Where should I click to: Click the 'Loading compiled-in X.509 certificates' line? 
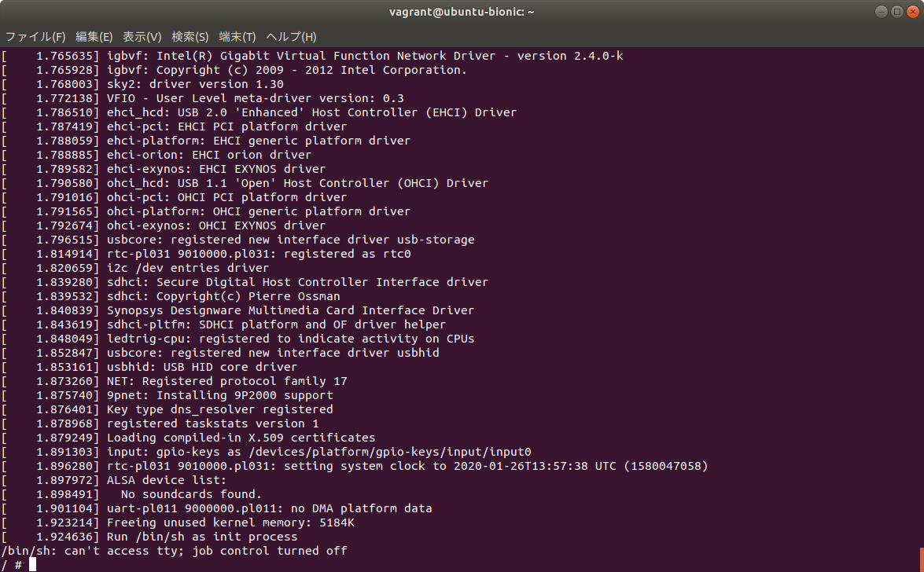239,437
